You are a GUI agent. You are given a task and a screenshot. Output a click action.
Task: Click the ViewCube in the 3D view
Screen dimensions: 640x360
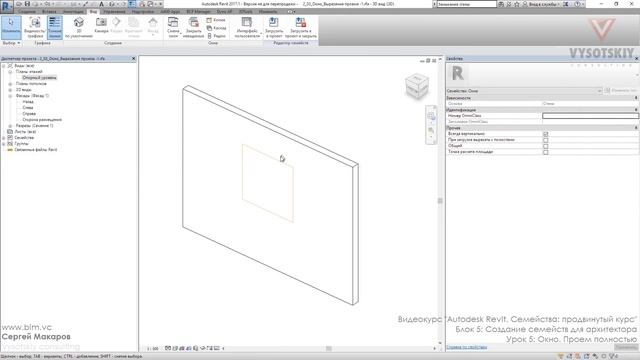[x=417, y=85]
